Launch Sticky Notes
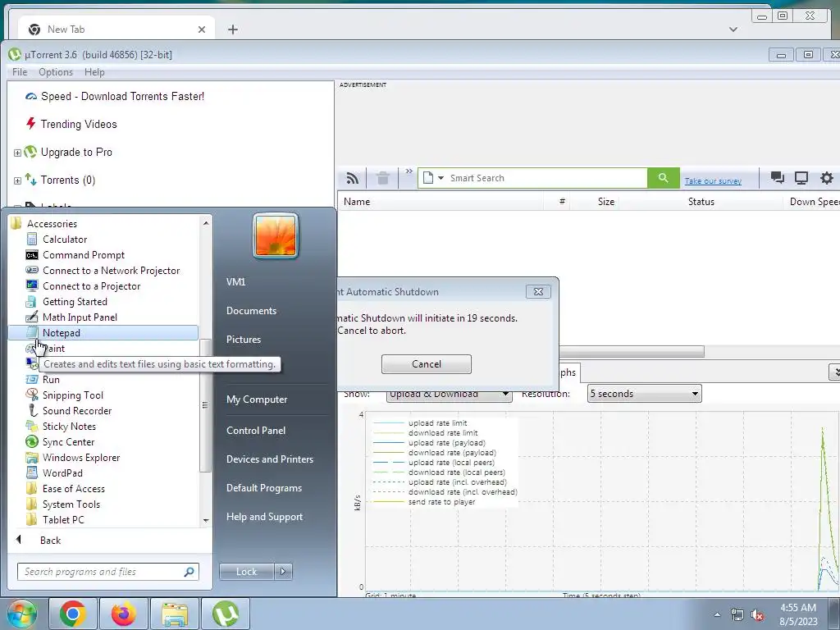This screenshot has height=630, width=840. (69, 426)
